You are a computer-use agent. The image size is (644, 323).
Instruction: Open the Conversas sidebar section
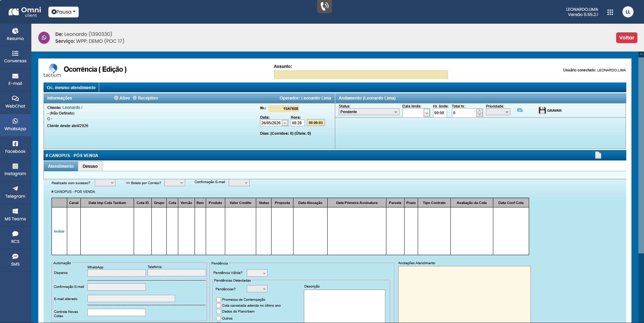(x=15, y=57)
